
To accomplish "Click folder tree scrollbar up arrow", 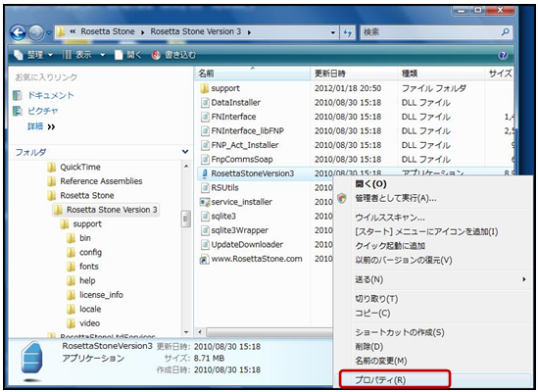I will (186, 167).
